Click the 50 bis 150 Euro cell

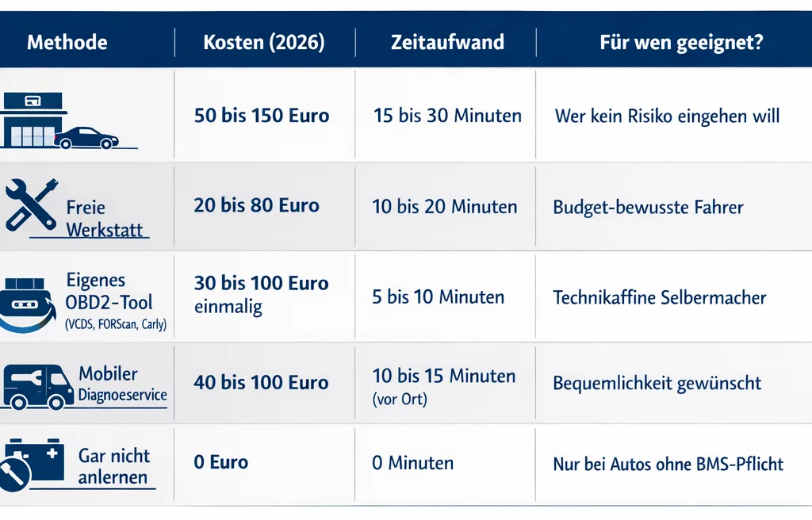pyautogui.click(x=262, y=116)
